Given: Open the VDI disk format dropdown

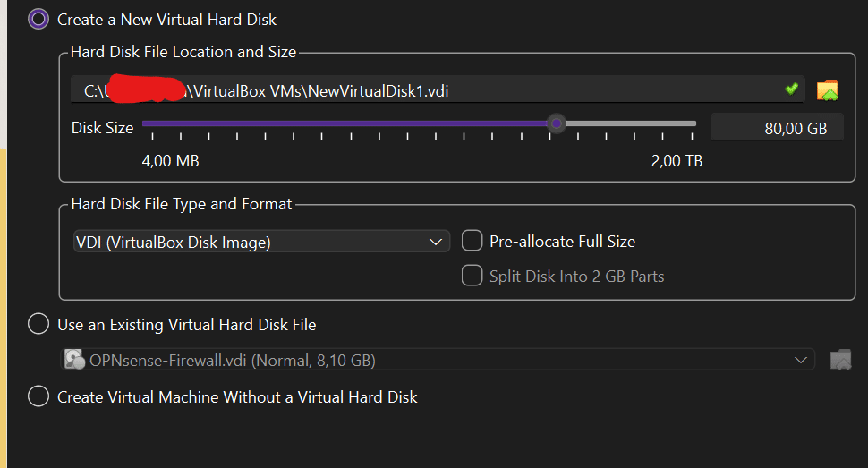Looking at the screenshot, I should [x=260, y=242].
